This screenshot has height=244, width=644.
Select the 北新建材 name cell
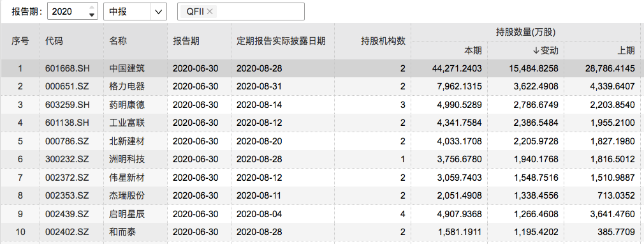tap(127, 141)
